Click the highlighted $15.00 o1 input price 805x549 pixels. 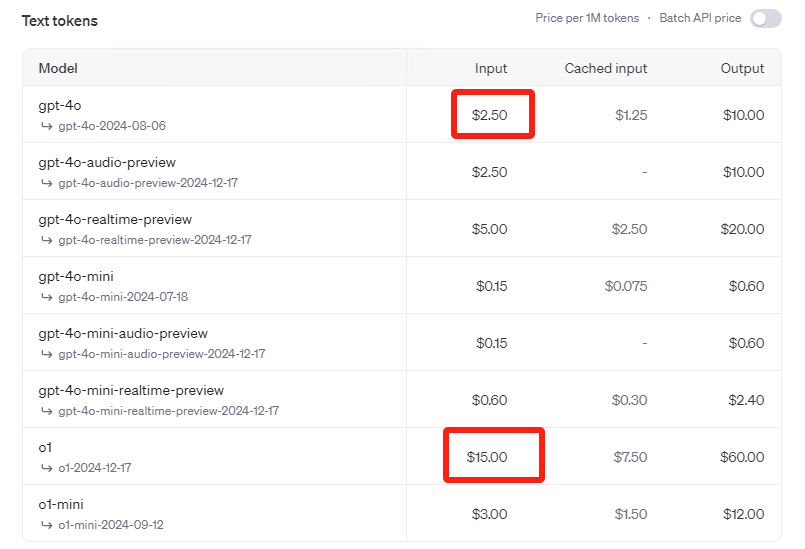(x=487, y=457)
